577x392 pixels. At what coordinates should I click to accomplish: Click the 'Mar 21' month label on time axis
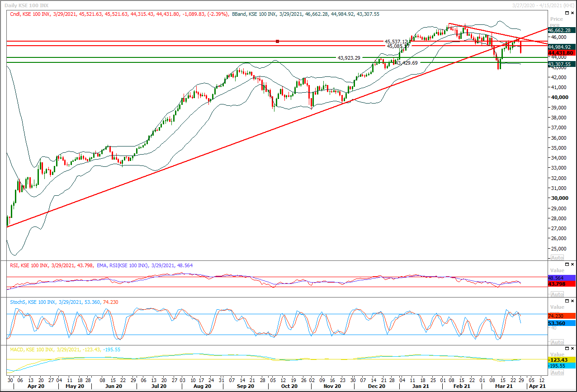tap(504, 387)
